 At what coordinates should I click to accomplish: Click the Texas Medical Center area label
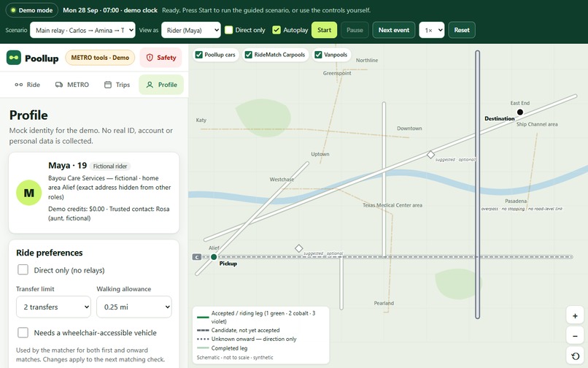[x=392, y=205]
